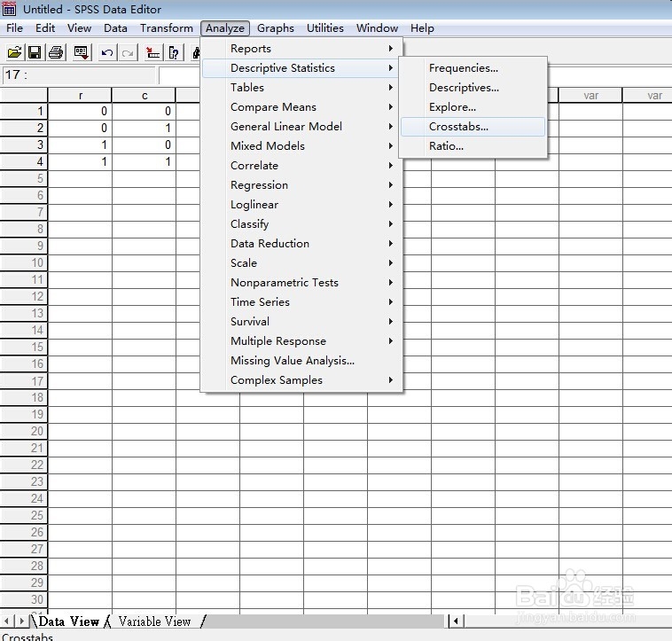This screenshot has width=672, height=641.
Task: Open the View menu
Action: [x=79, y=28]
